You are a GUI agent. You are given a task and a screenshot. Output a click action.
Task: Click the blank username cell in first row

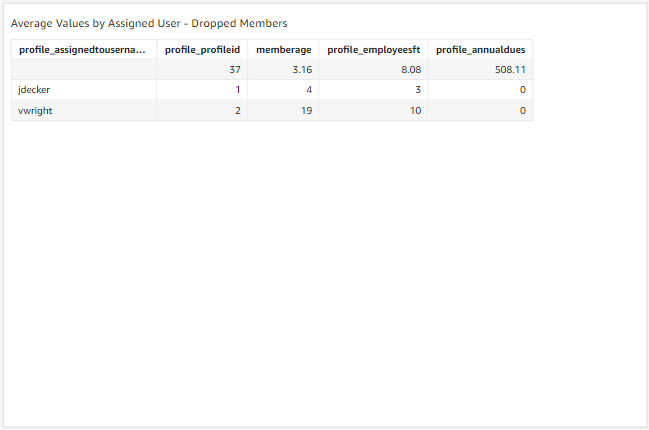[84, 70]
